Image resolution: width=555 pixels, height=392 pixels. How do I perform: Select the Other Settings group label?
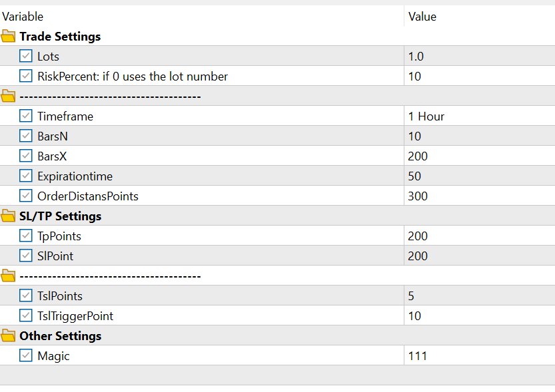(61, 336)
